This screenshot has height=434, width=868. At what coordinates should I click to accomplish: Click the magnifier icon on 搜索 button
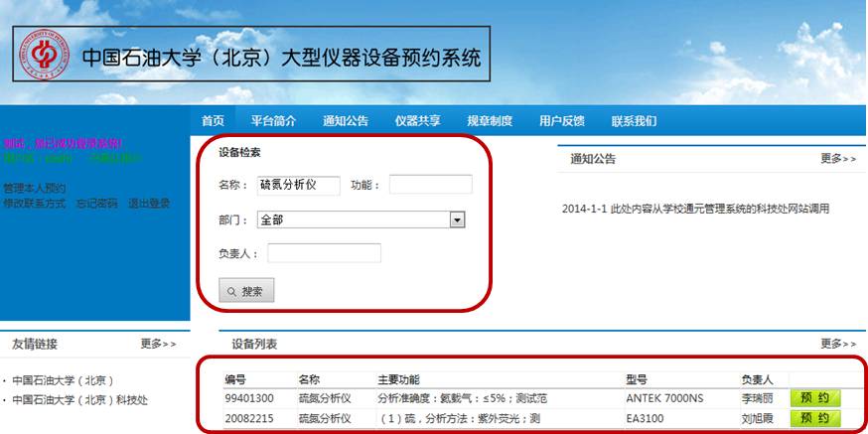(231, 292)
